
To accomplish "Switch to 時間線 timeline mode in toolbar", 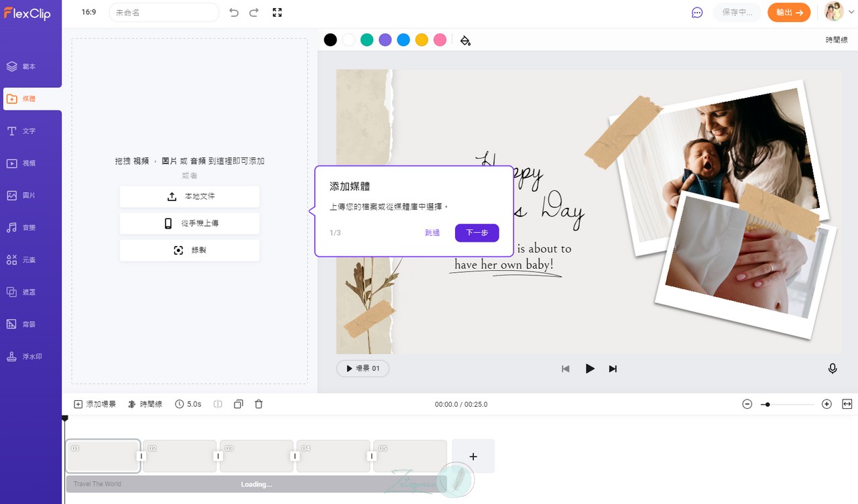I will point(145,404).
